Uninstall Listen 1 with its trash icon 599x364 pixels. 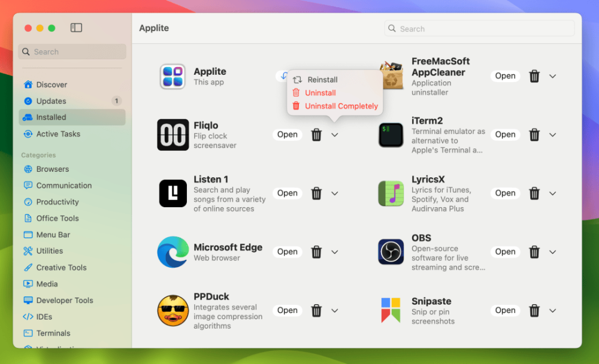[316, 193]
